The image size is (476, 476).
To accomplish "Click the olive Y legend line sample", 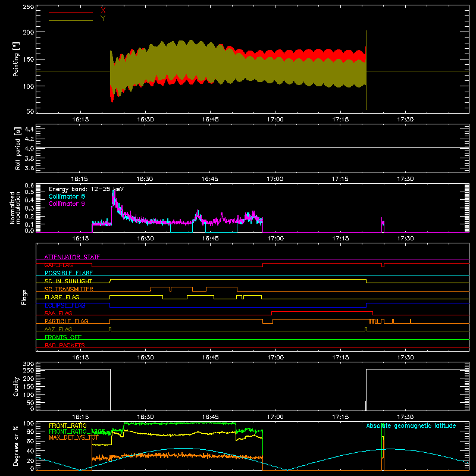I will (x=71, y=20).
